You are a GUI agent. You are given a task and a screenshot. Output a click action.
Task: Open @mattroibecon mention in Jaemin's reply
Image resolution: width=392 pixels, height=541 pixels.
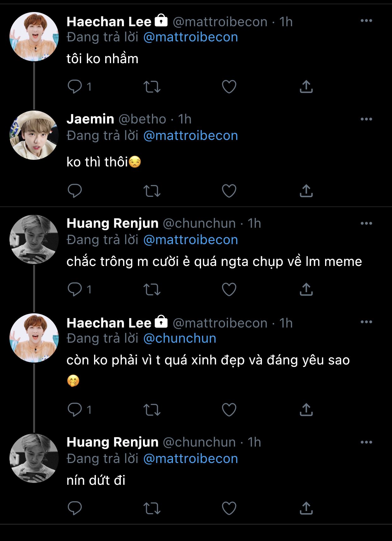coord(190,136)
